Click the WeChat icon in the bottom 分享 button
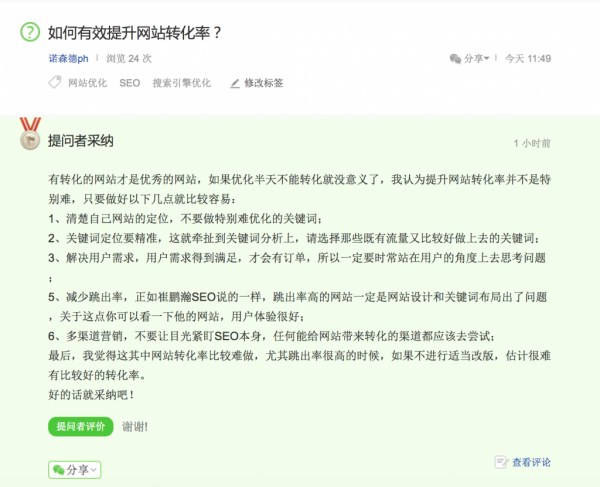Screen dimensions: 600x487 pos(59,469)
